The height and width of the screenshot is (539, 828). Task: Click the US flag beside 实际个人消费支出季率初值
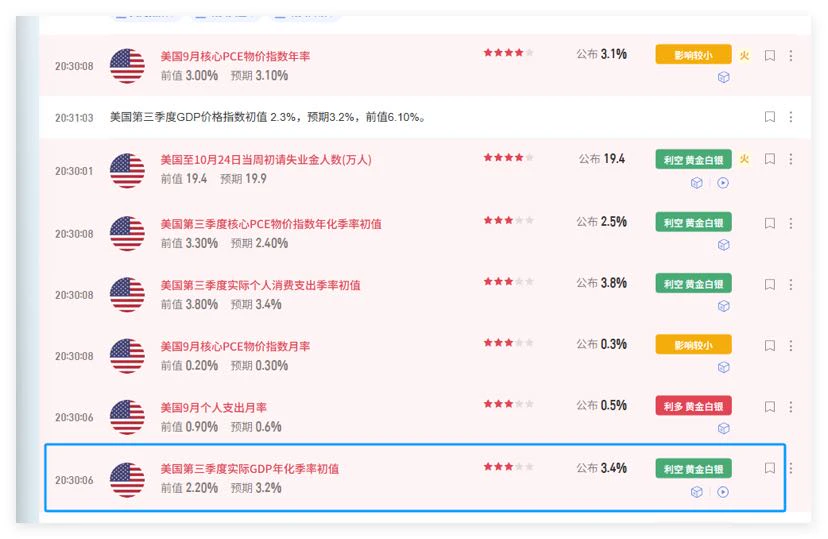(x=127, y=295)
